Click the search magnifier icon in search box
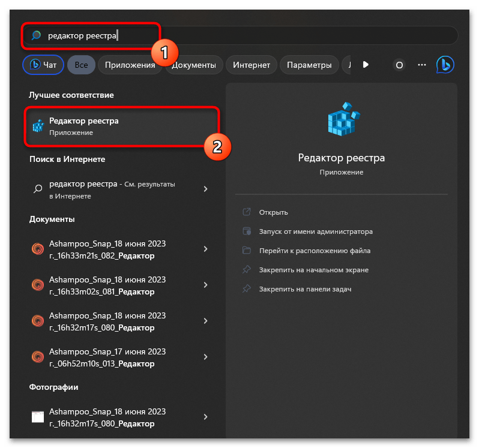The width and height of the screenshot is (479, 448). [x=36, y=35]
